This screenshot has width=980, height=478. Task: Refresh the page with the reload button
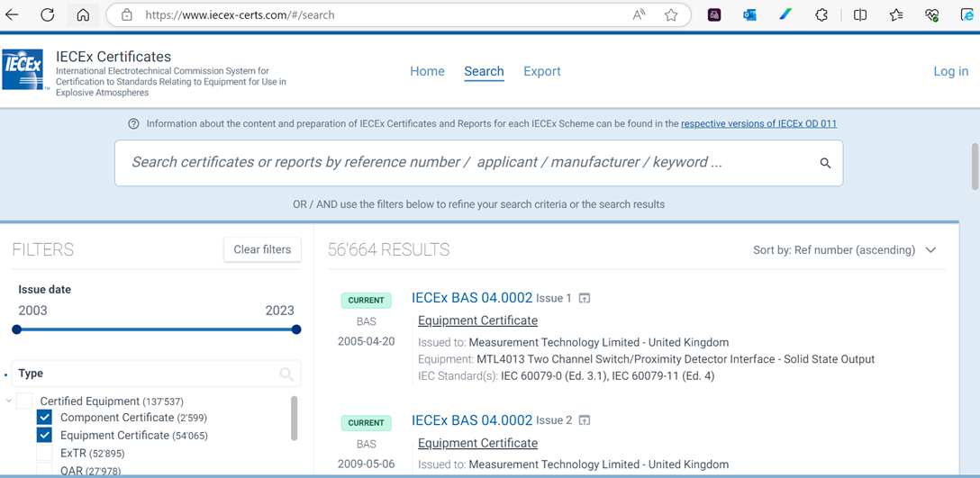[x=48, y=15]
